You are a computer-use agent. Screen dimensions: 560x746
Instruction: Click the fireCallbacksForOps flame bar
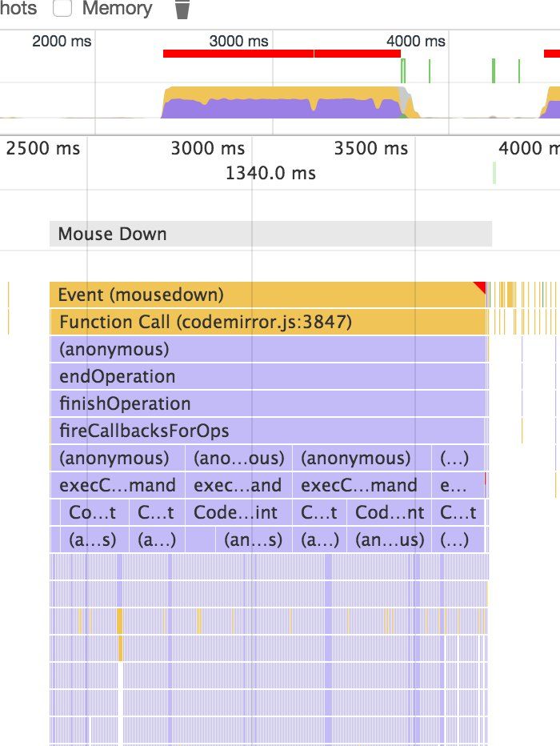coord(268,431)
